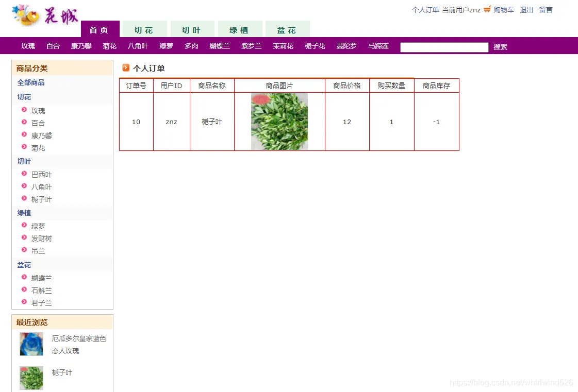Screen dimensions: 578x392
Task: Switch to the 绿植 top tab
Action: 240,29
